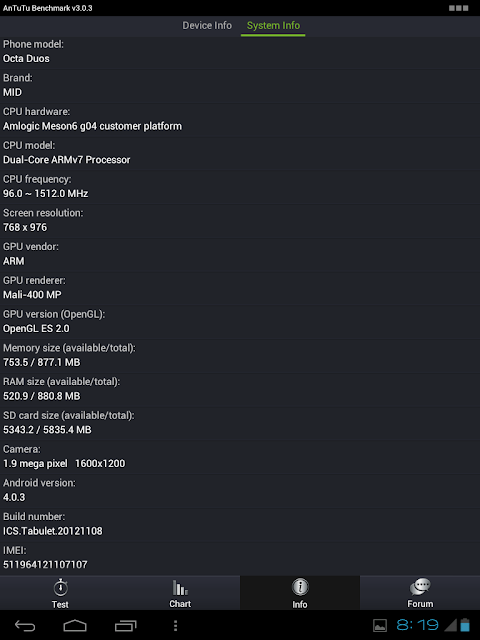This screenshot has width=480, height=640.
Task: Select the Info circle icon
Action: coord(300,587)
